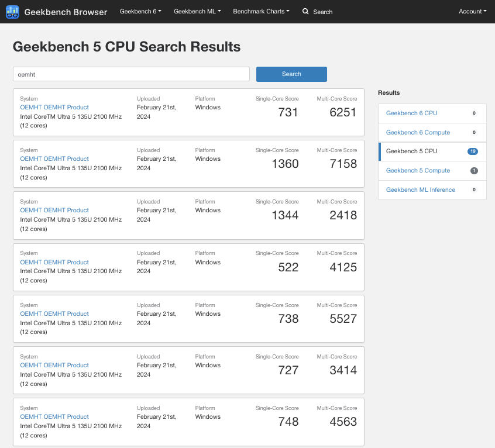Click the magnifier search icon in navbar
This screenshot has height=448, width=495.
[x=305, y=11]
